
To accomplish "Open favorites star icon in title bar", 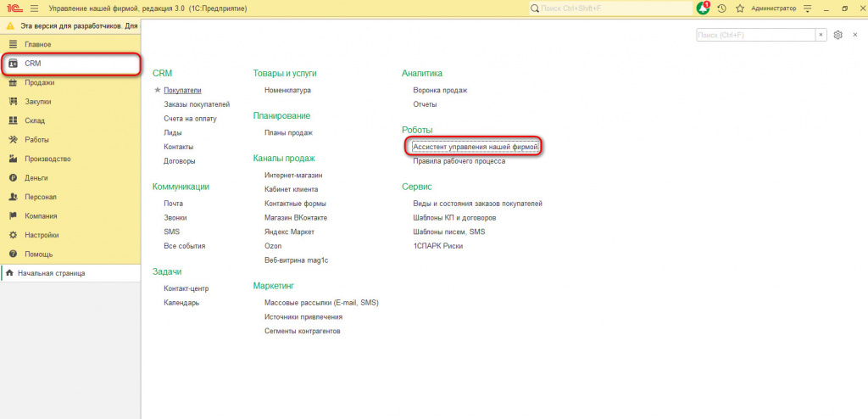I will click(x=739, y=8).
